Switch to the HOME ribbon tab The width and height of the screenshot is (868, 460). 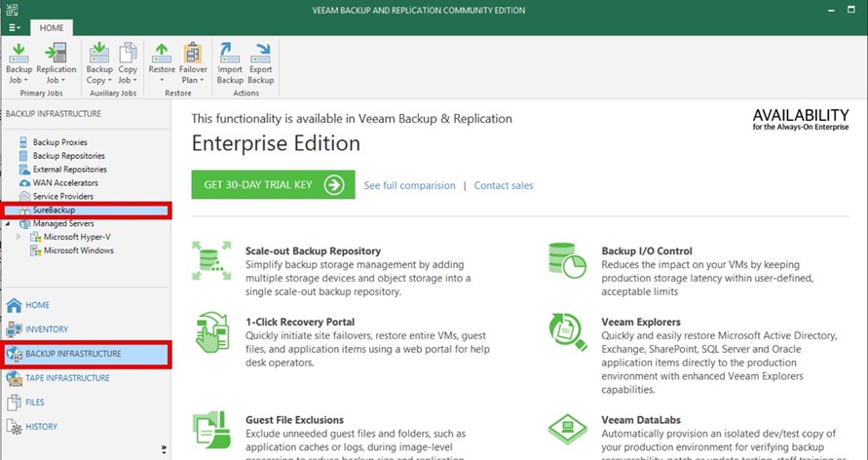[52, 27]
